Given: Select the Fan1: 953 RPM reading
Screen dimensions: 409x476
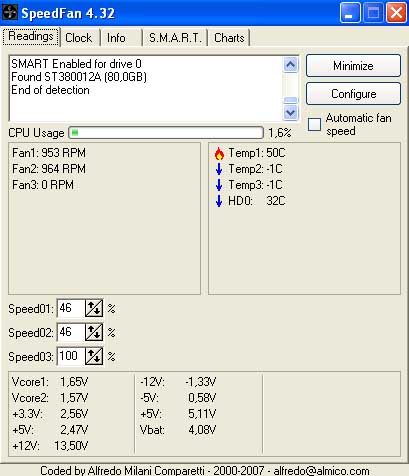Looking at the screenshot, I should tap(49, 153).
